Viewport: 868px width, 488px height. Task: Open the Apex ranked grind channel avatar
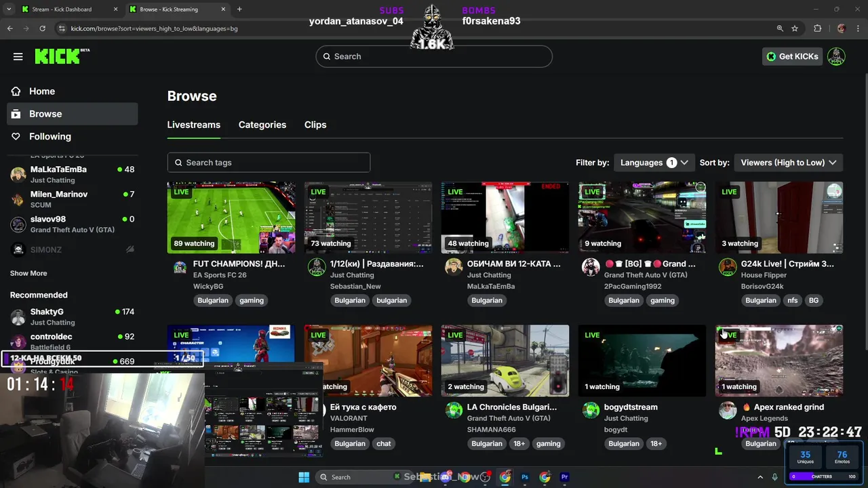tap(728, 410)
